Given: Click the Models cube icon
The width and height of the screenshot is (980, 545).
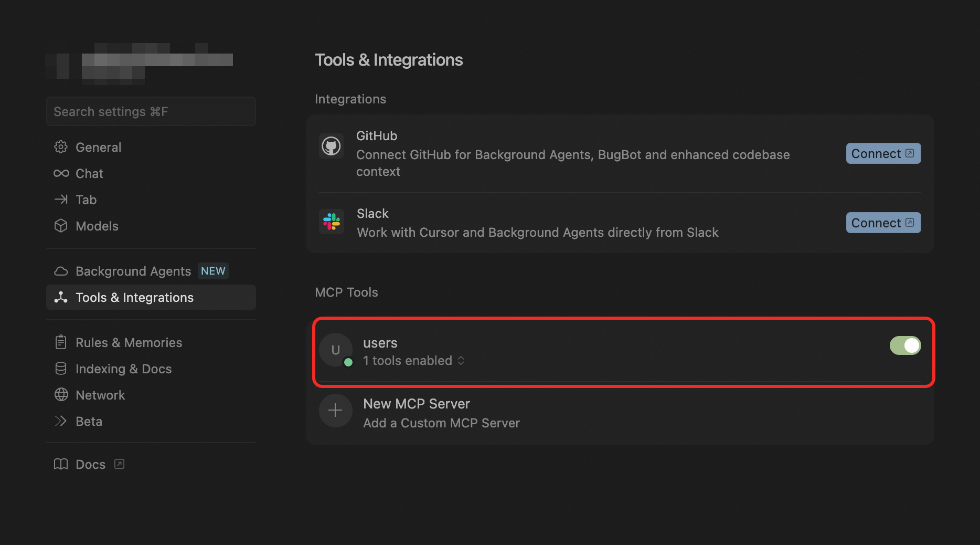Looking at the screenshot, I should pyautogui.click(x=61, y=226).
